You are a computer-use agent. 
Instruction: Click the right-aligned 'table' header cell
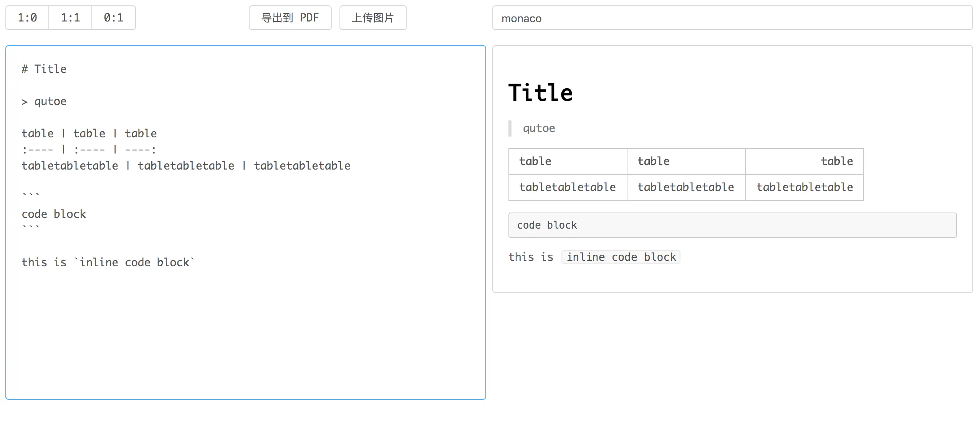pos(836,161)
